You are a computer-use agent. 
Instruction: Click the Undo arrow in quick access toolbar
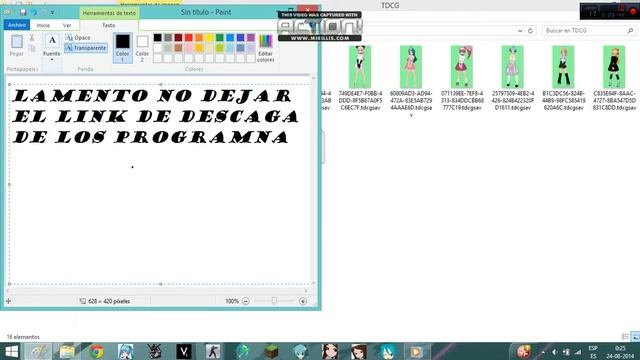[34, 12]
